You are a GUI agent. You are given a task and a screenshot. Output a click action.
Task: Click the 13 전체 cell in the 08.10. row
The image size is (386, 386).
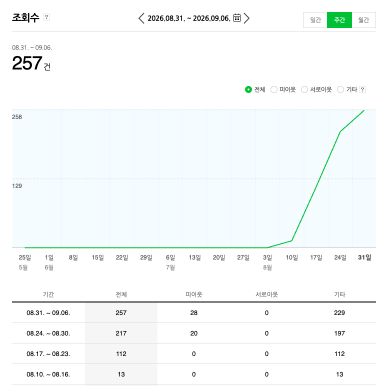coord(121,374)
